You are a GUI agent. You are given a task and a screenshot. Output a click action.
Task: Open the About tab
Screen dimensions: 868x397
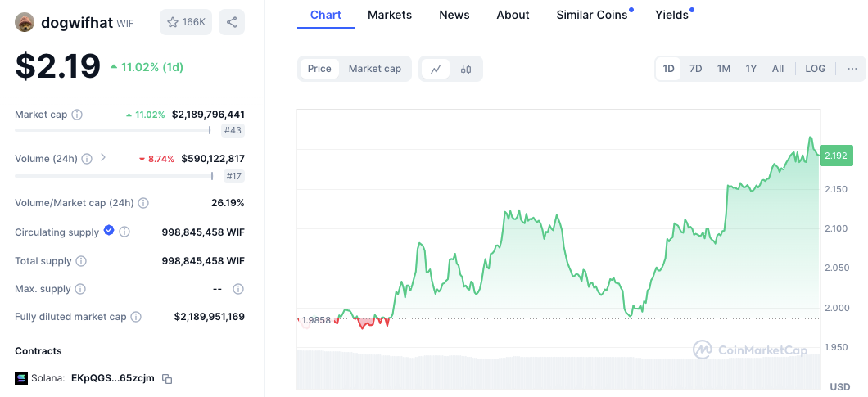[x=513, y=15]
